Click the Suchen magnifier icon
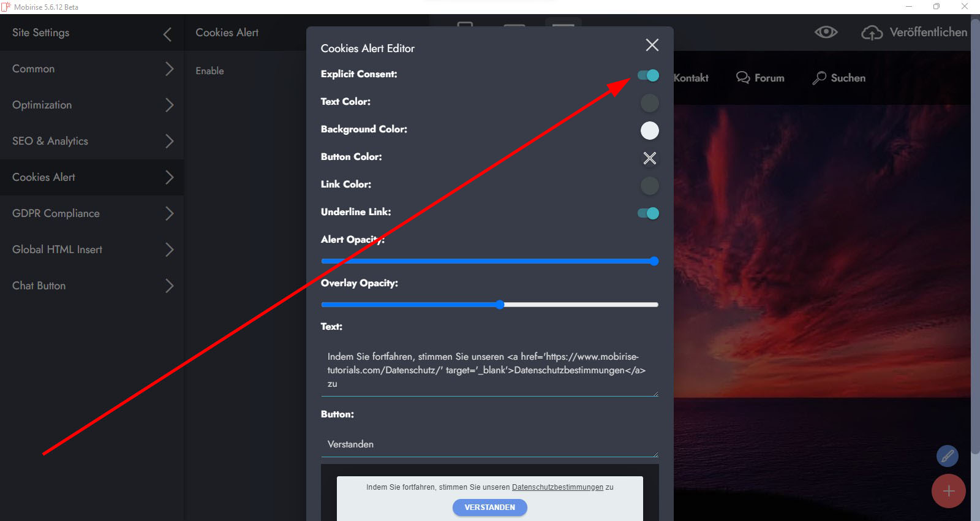Viewport: 980px width, 521px height. pos(819,78)
